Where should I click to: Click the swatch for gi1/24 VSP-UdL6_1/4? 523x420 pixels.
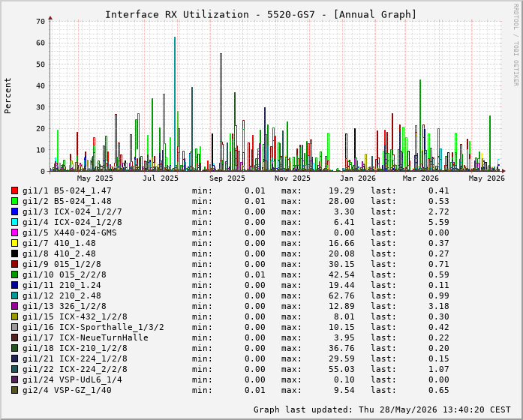14,379
